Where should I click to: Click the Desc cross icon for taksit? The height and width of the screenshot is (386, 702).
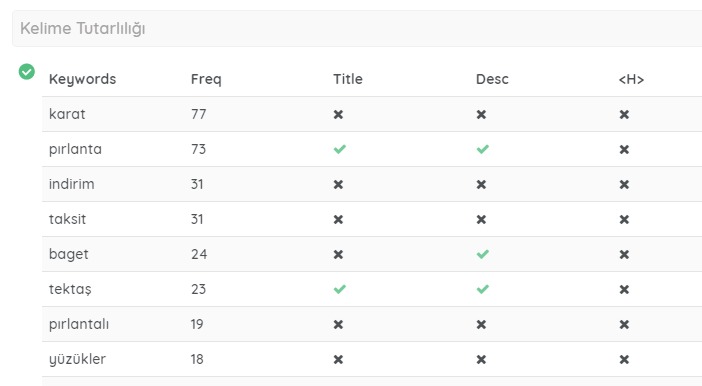481,219
